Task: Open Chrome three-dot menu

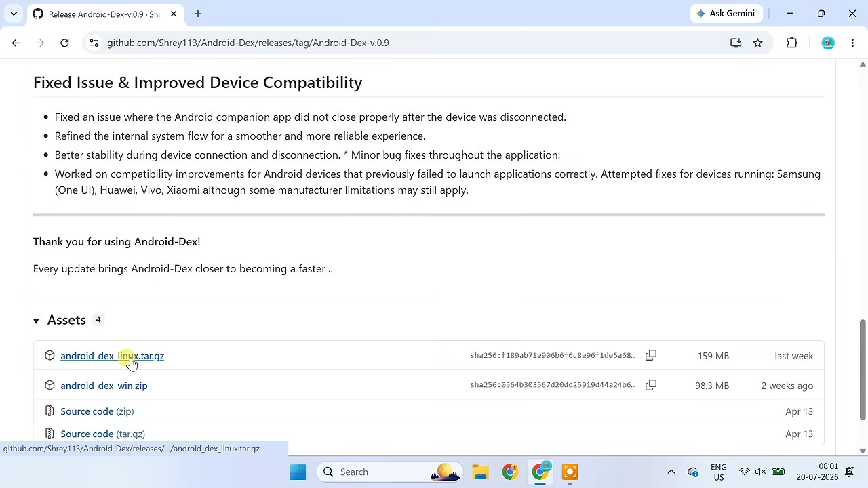Action: click(x=852, y=43)
